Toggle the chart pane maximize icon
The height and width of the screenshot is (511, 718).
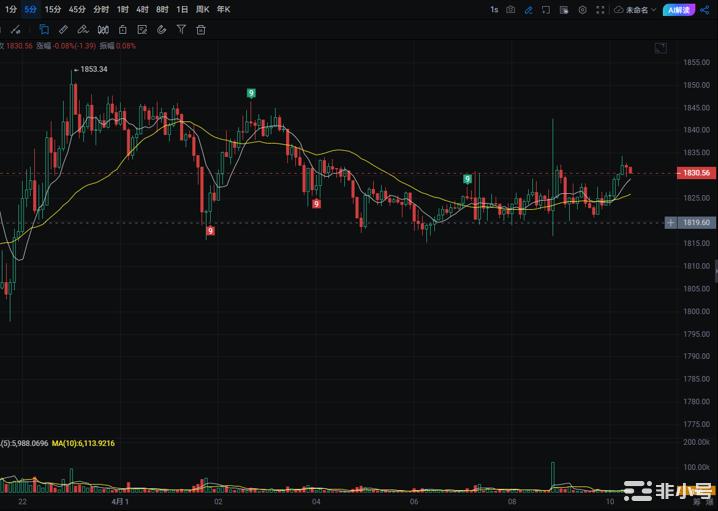coord(660,48)
